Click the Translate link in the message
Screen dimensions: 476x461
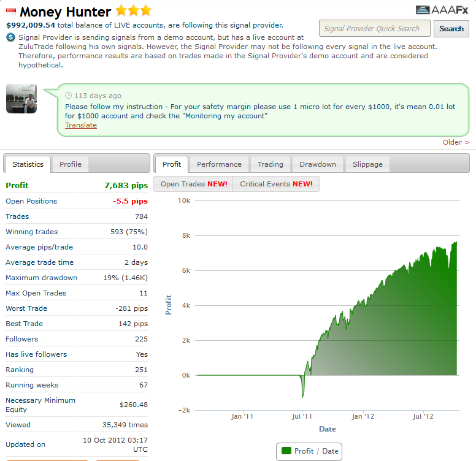click(x=81, y=125)
